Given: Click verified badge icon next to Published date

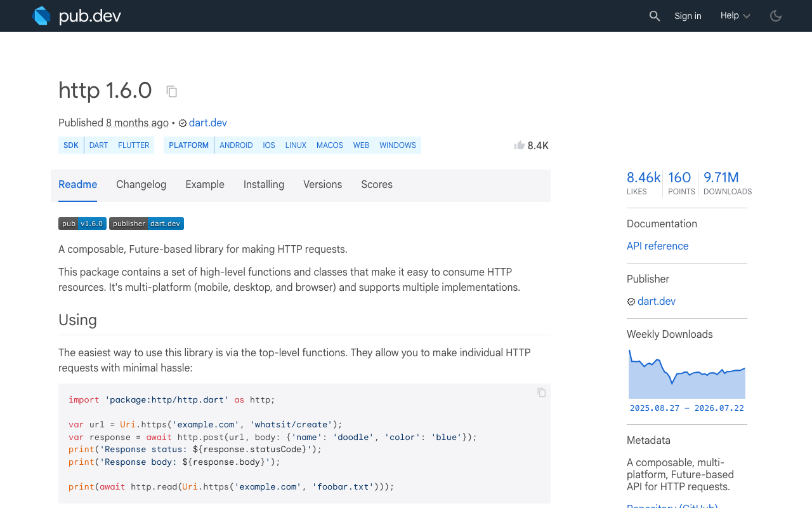Looking at the screenshot, I should tap(183, 123).
